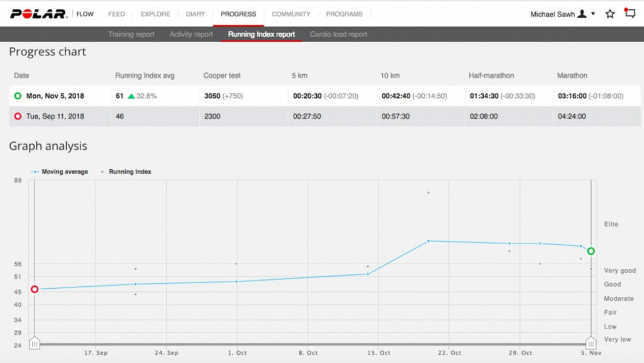Toggle Moving average legend series
The height and width of the screenshot is (363, 644).
61,172
